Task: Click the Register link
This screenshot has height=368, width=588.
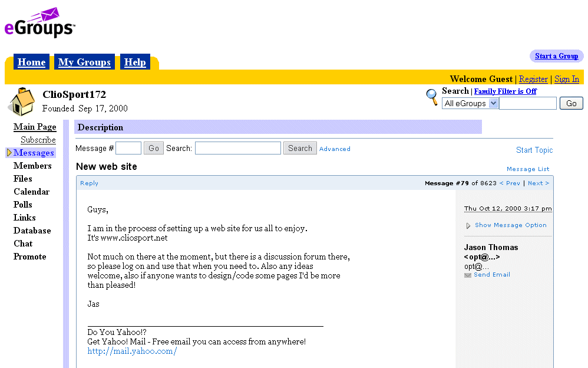Action: (x=533, y=79)
